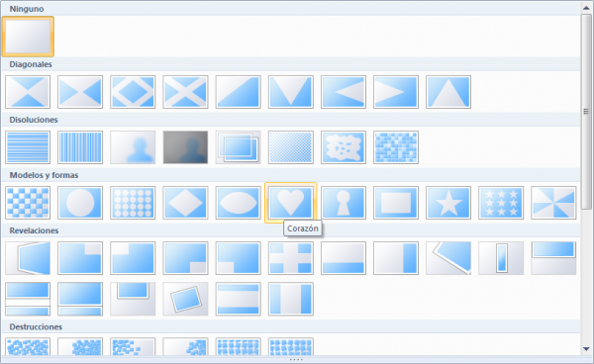Click the Diagonales section header
This screenshot has width=594, height=364.
pyautogui.click(x=291, y=64)
